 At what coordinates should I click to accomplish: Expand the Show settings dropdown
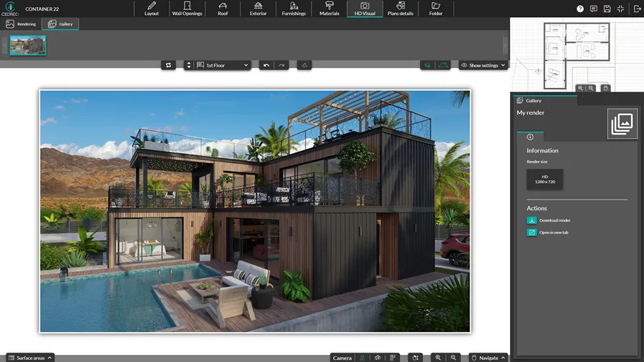tap(483, 65)
